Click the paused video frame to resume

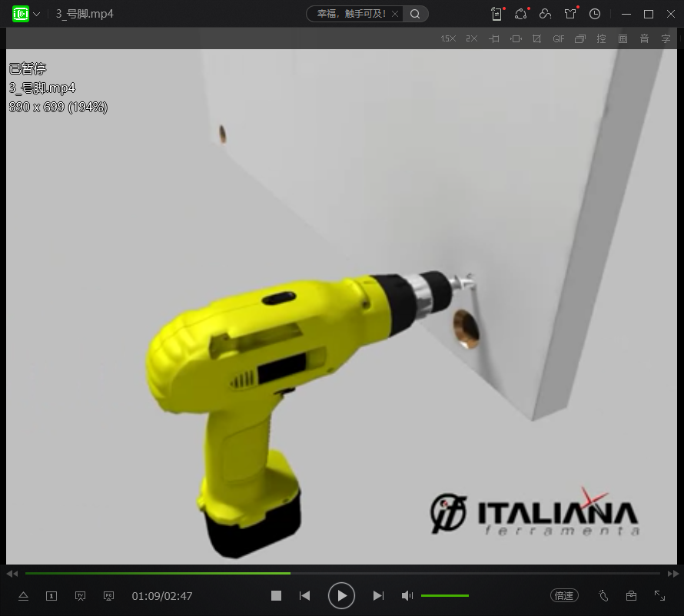(341, 306)
